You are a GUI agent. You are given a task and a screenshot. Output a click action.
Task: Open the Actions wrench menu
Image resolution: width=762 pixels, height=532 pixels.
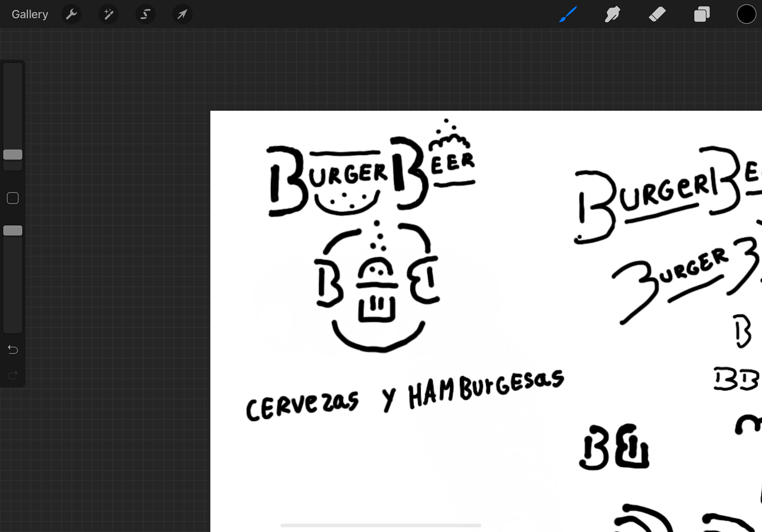point(71,14)
